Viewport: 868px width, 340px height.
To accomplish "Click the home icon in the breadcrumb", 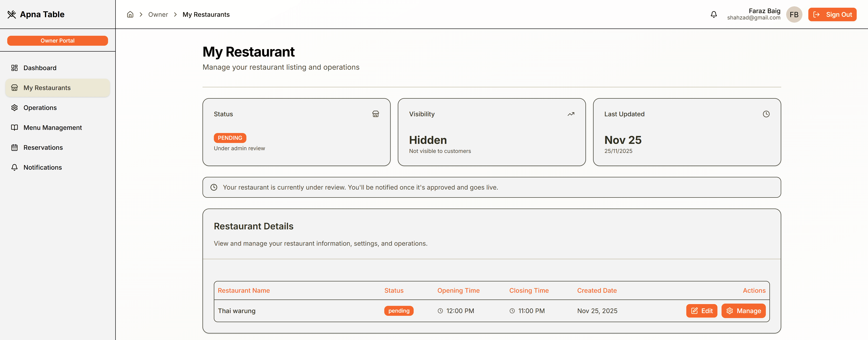I will (x=130, y=14).
